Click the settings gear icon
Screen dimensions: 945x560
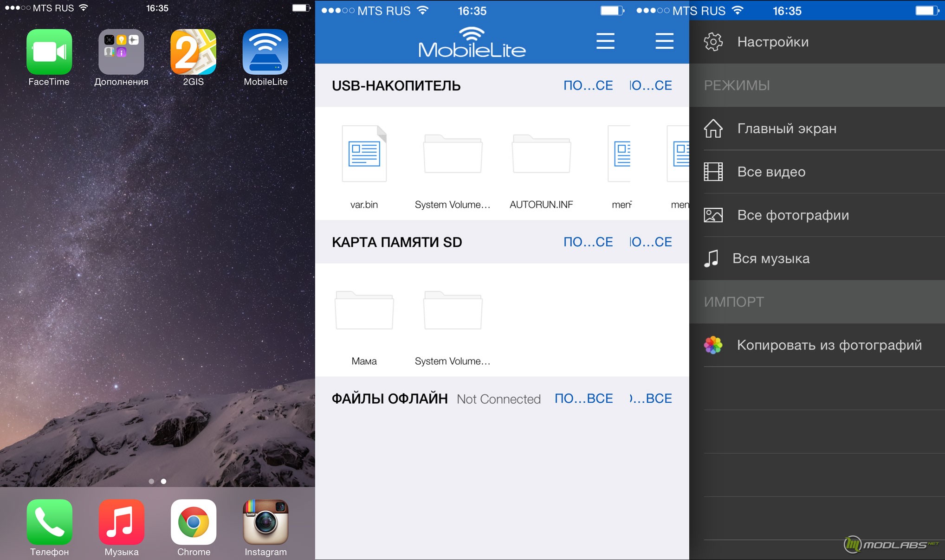click(x=713, y=42)
